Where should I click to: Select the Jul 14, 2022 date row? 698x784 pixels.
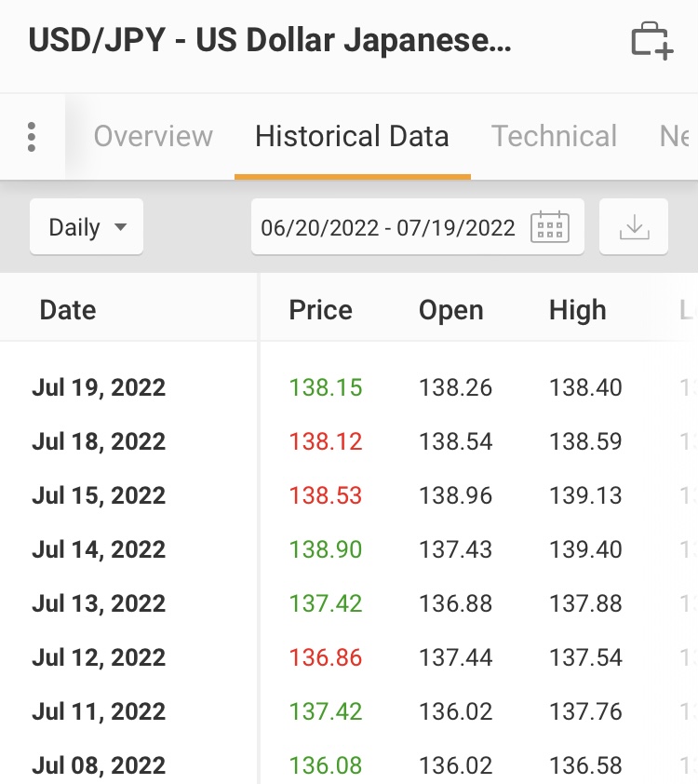pyautogui.click(x=349, y=549)
